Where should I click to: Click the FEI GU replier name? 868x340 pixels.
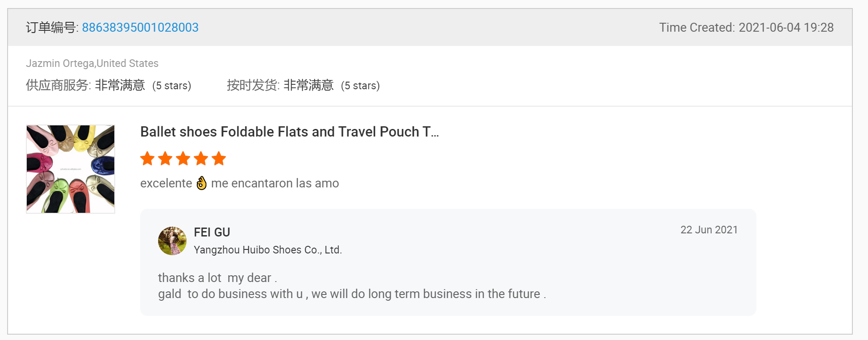click(212, 232)
